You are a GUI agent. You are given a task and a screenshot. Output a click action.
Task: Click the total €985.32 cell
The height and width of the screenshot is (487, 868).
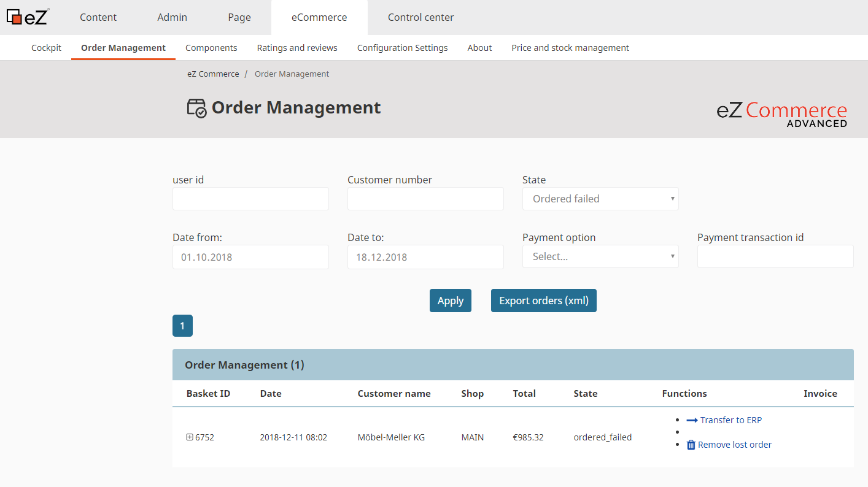528,437
